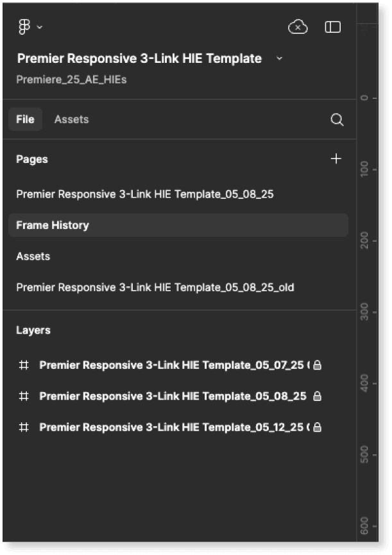Select the File tab
This screenshot has height=555, width=392.
point(26,119)
